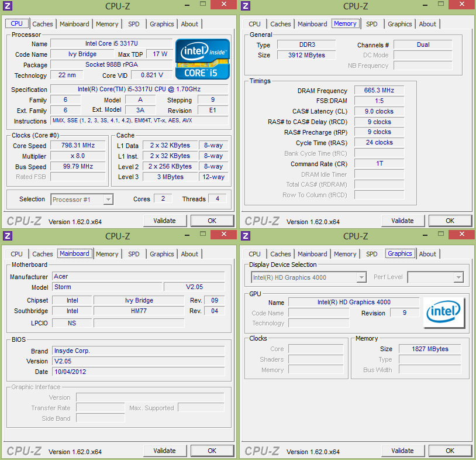Click the Intel Core i5 badge on the CPU tab
Screen dimensions: 476x460
tap(202, 58)
